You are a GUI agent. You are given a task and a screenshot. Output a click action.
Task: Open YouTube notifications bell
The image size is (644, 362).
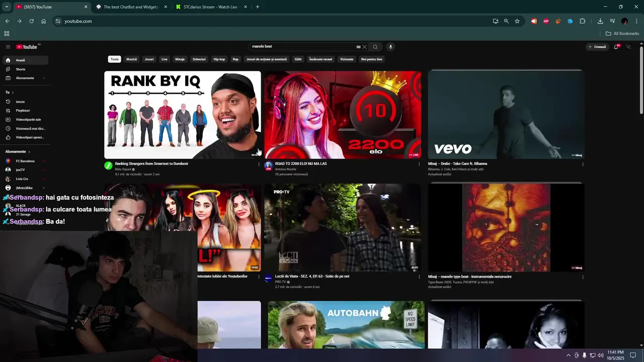point(616,47)
